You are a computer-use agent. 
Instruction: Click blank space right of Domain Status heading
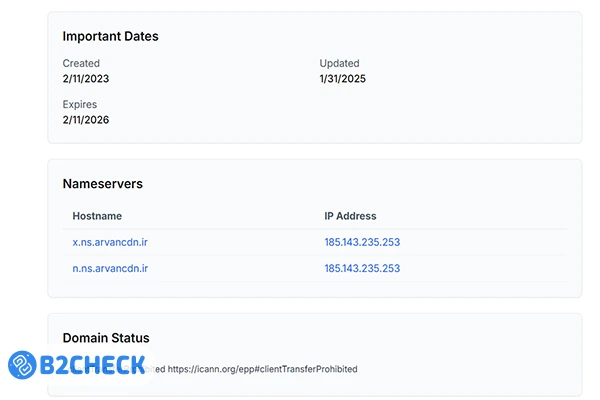pos(400,338)
